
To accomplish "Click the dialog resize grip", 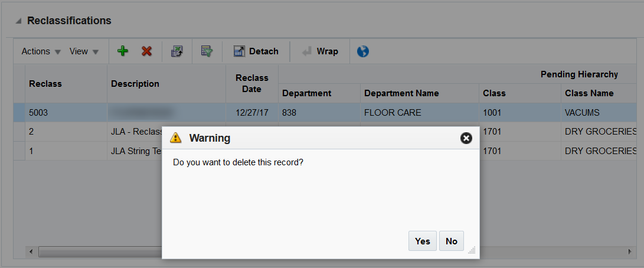I will click(472, 250).
